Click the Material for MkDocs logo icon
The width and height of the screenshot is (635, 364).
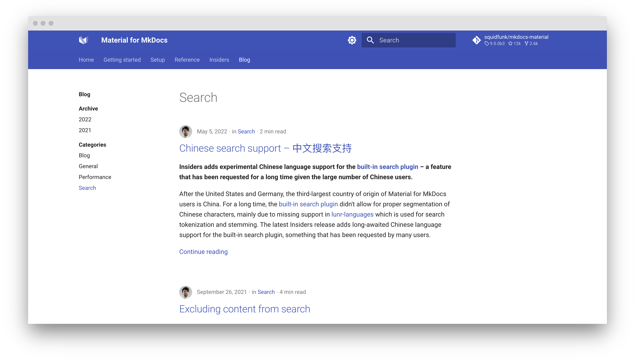84,40
